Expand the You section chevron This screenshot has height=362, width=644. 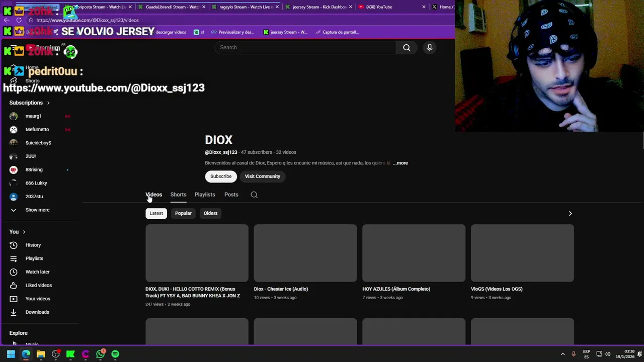coord(24,232)
